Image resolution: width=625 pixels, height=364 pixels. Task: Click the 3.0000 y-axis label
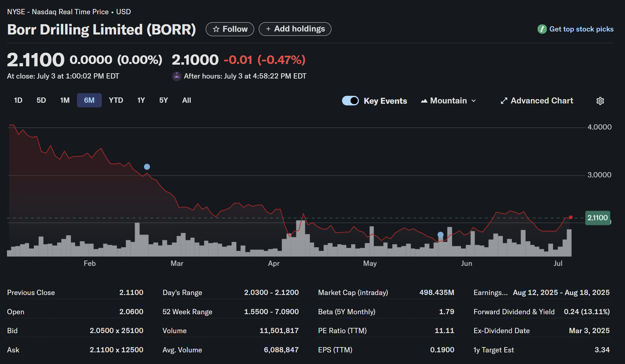point(599,175)
